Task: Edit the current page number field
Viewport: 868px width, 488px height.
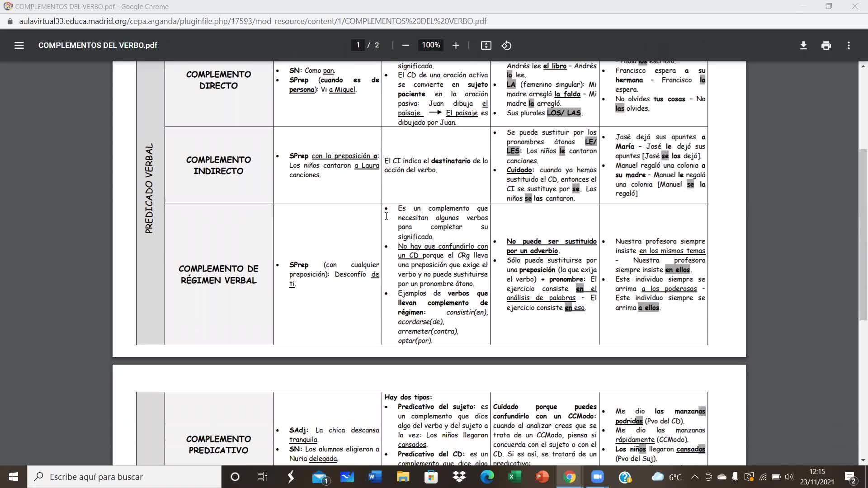Action: 358,45
